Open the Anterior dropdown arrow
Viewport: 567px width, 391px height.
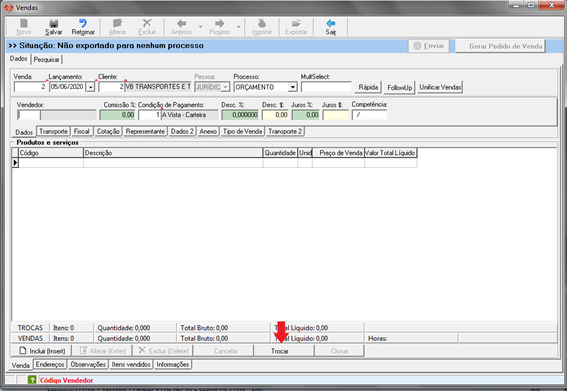(x=201, y=27)
